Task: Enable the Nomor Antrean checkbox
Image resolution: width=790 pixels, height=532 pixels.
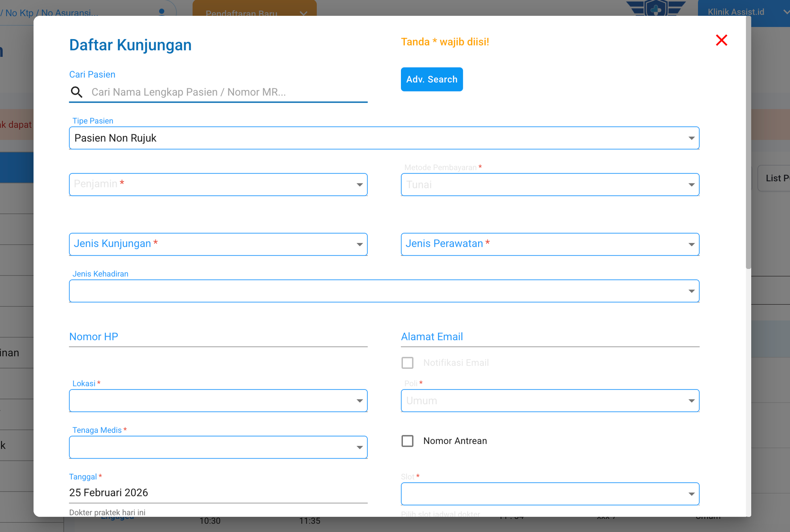Action: 407,441
